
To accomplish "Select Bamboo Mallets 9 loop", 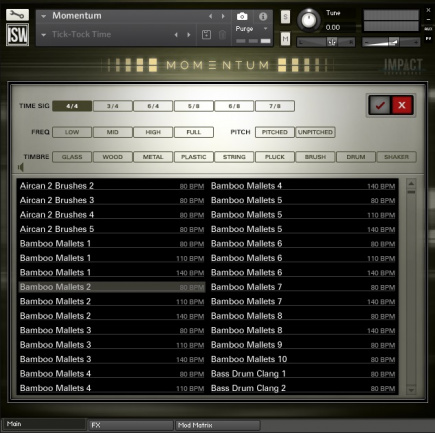I will [x=303, y=345].
